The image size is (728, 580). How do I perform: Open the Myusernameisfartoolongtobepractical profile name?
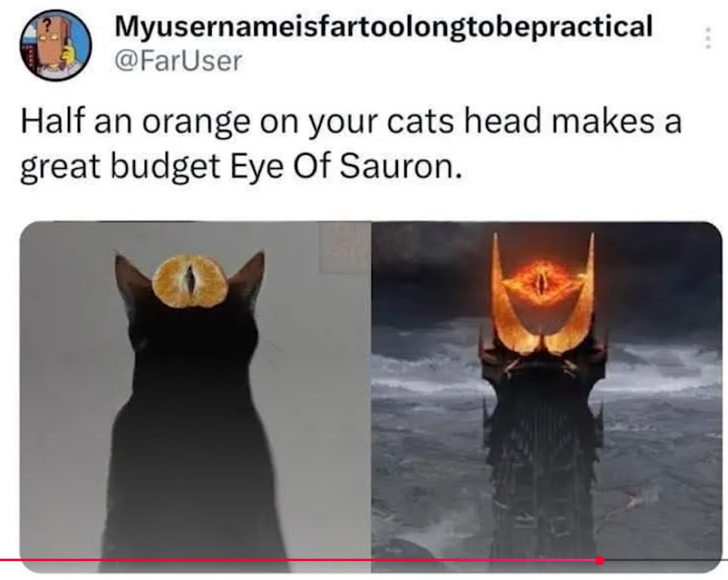[384, 26]
